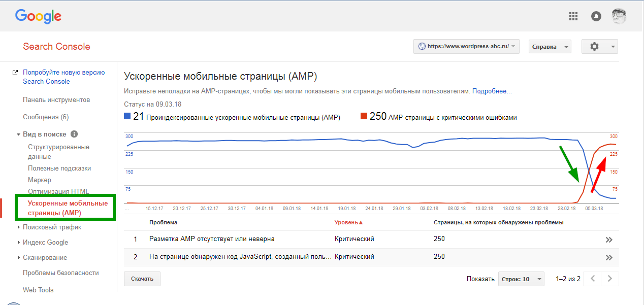Image resolution: width=644 pixels, height=305 pixels.
Task: Open Оптимизация HTML menu item
Action: 58,191
